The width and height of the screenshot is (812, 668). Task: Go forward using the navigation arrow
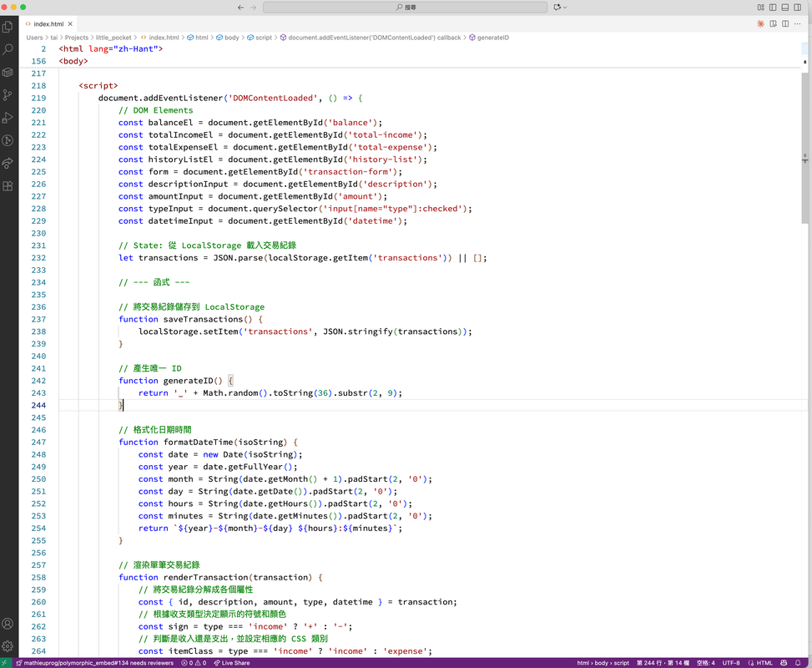(x=253, y=8)
